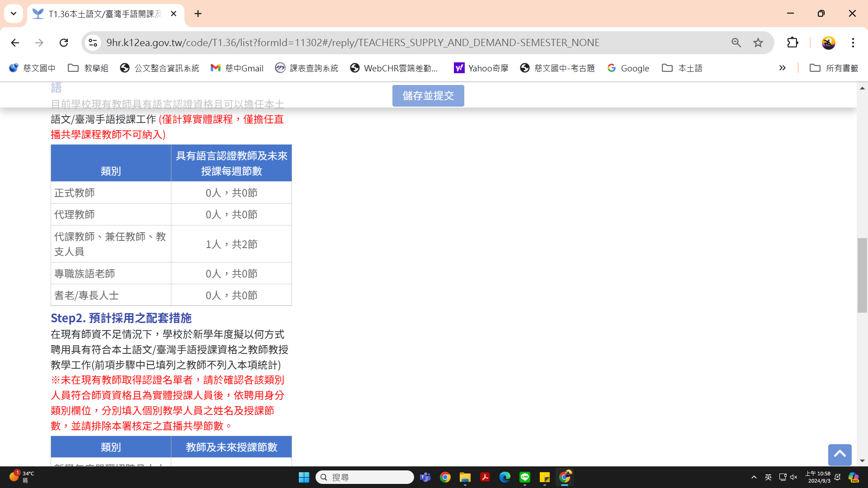Open the 慈中Gmail bookmark

pos(237,68)
